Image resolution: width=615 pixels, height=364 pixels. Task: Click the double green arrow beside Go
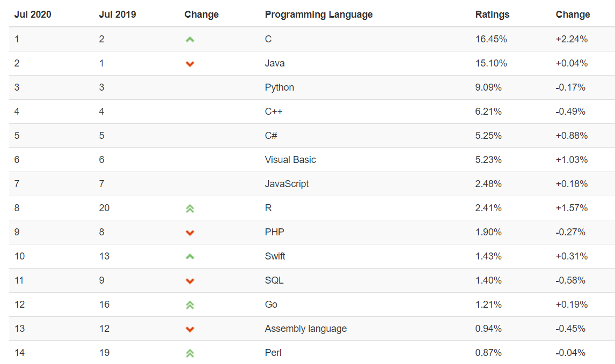click(189, 305)
